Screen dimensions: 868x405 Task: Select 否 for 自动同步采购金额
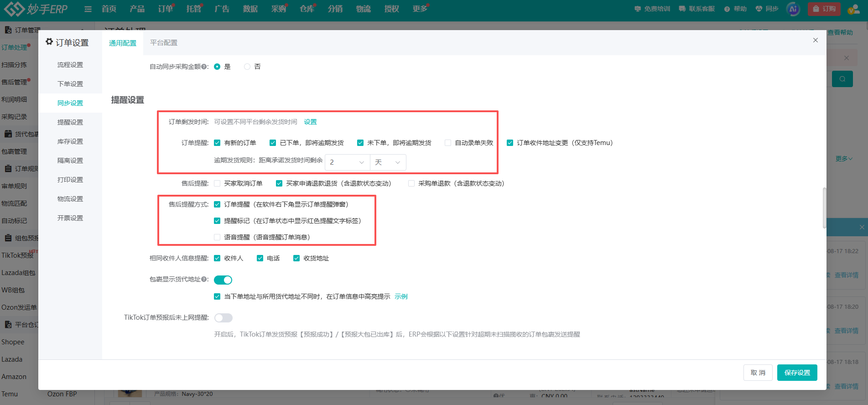click(x=247, y=67)
